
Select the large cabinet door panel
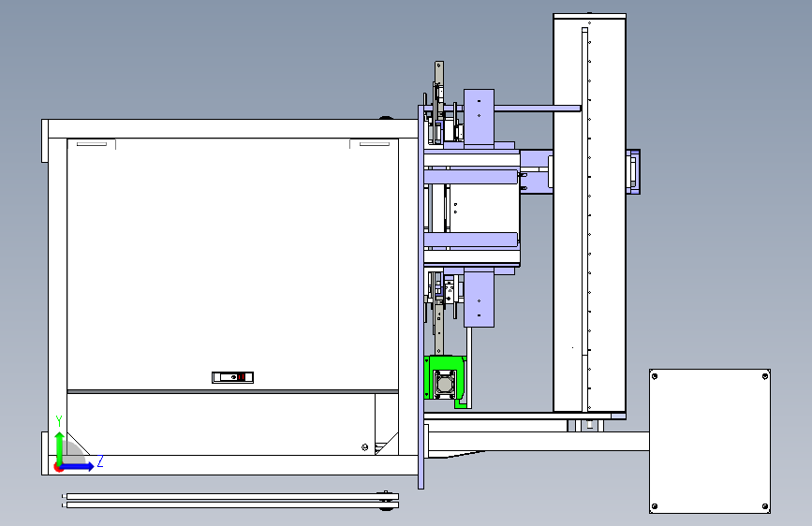232,264
